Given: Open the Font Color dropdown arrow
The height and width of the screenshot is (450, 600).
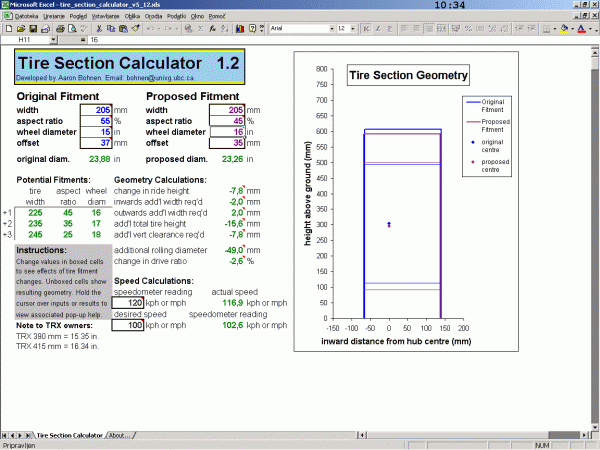Looking at the screenshot, I should (590, 28).
